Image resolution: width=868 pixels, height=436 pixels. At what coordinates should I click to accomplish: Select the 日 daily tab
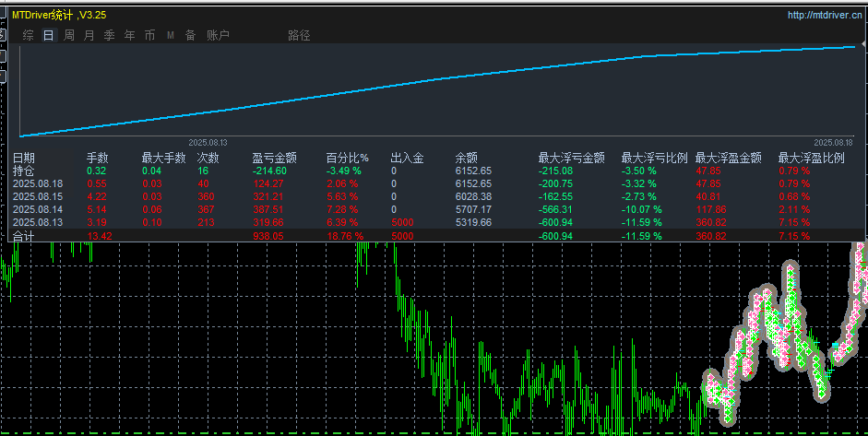click(49, 35)
